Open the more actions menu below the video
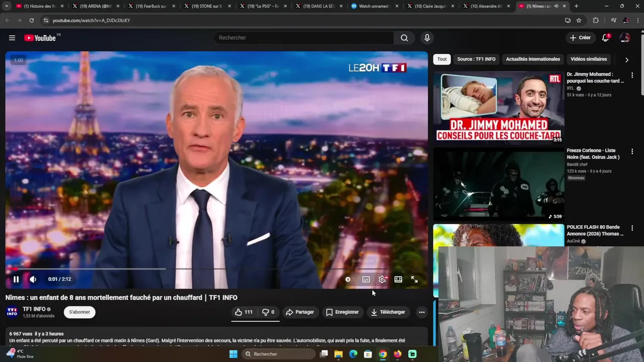 422,312
